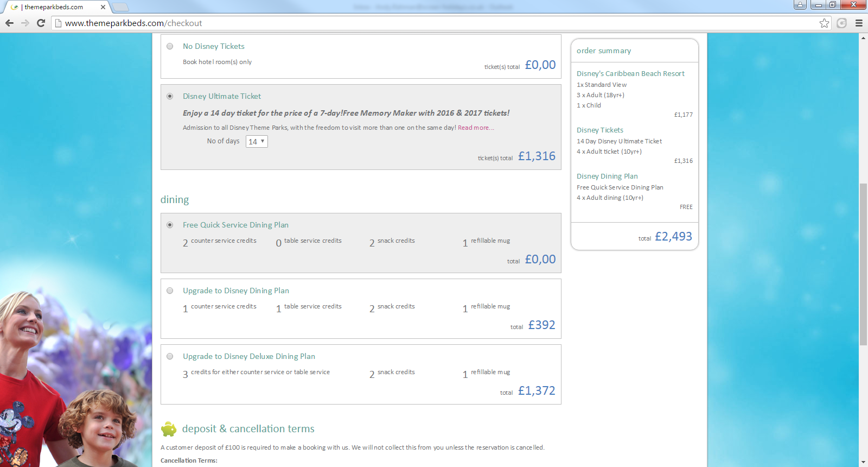
Task: Click '3 credits for either counter service or table service'
Action: coord(256,373)
